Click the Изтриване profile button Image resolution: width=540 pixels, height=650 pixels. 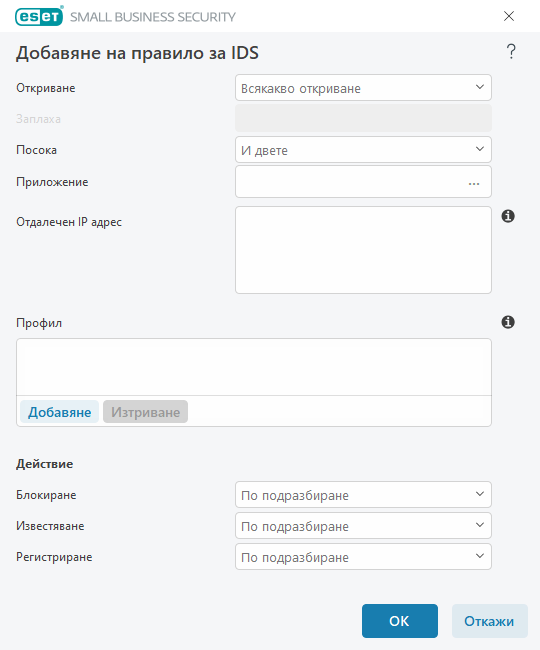(145, 412)
